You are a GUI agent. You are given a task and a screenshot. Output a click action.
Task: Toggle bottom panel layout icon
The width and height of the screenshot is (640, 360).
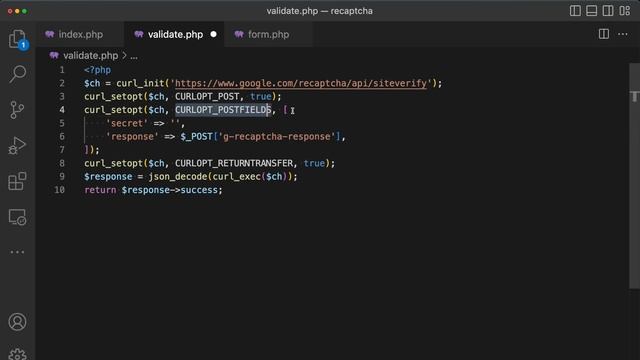(591, 11)
